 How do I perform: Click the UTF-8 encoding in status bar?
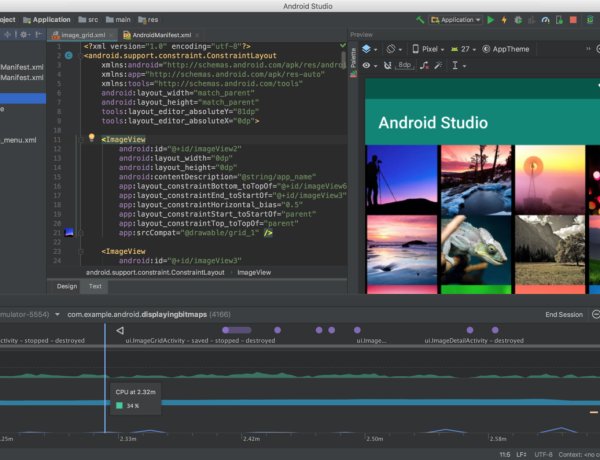(543, 455)
